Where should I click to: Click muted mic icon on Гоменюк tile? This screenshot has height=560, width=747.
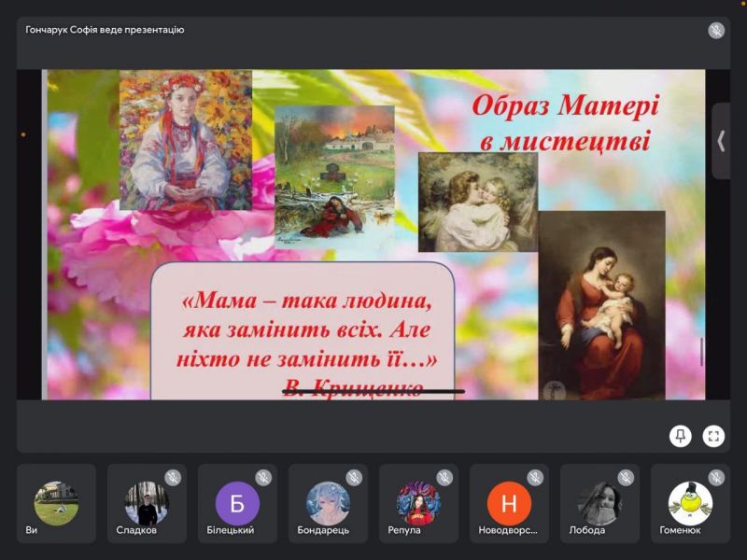coord(716,477)
